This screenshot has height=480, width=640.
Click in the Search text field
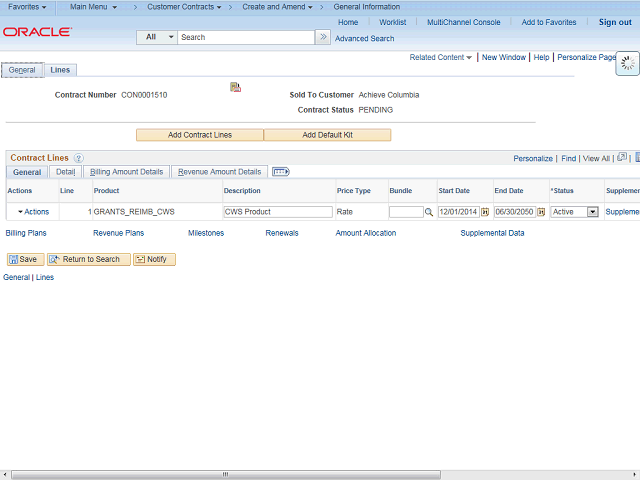246,37
